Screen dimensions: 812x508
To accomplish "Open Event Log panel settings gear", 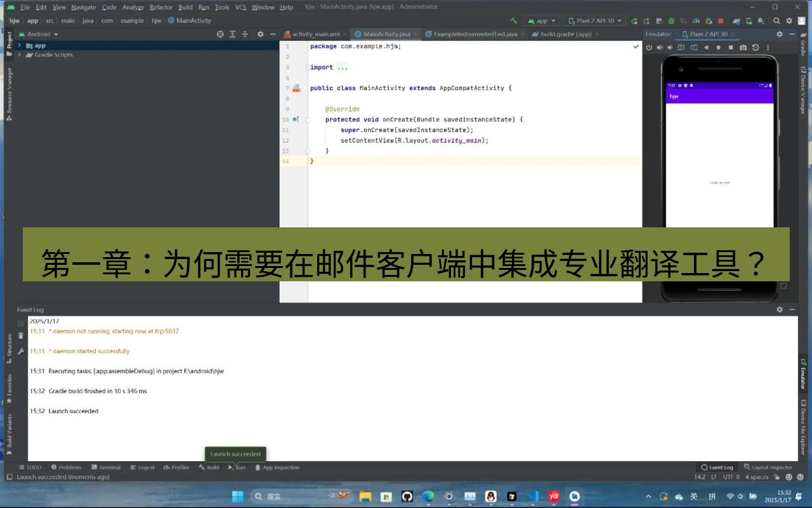I will [x=780, y=309].
